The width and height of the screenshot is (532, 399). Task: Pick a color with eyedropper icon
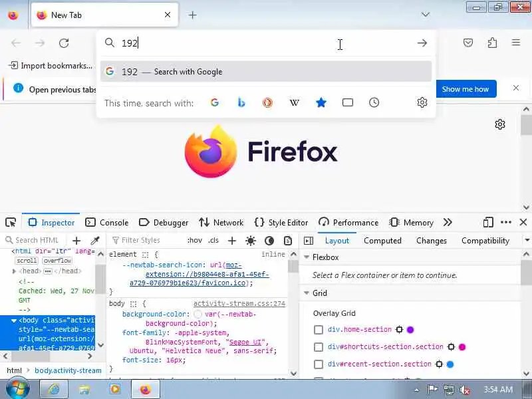point(95,241)
